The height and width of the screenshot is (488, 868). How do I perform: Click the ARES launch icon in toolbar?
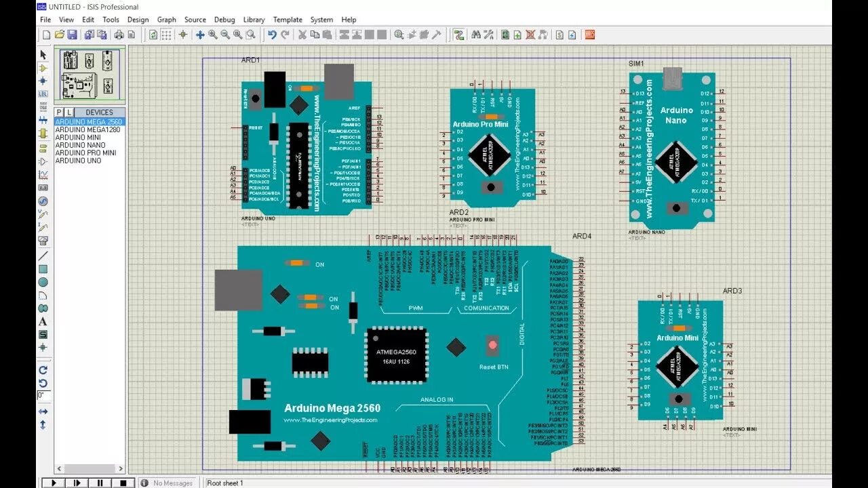click(x=590, y=35)
